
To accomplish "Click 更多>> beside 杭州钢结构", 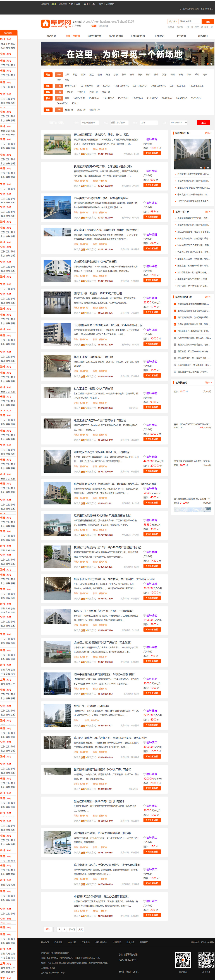I will coord(208,382).
